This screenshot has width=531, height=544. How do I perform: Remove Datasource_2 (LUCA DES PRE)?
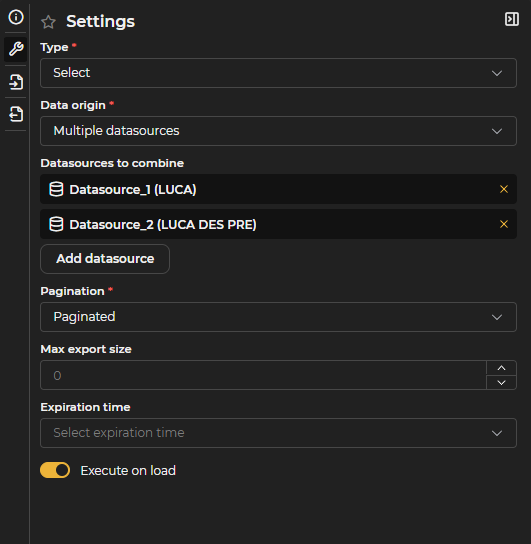[x=504, y=224]
